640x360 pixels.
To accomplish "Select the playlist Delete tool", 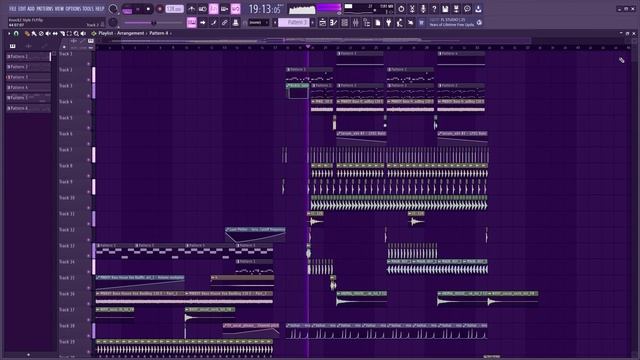I will [41, 33].
